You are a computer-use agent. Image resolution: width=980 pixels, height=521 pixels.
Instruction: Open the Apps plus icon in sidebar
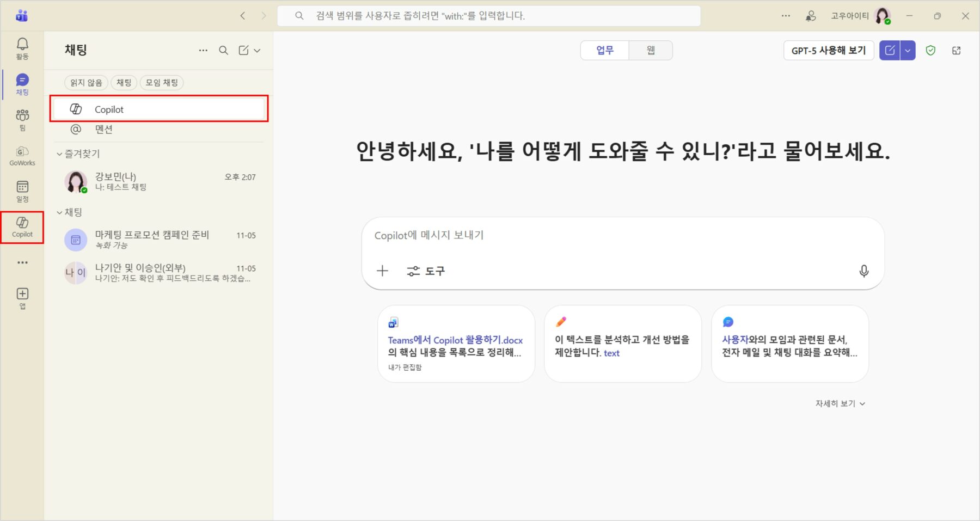coord(22,297)
